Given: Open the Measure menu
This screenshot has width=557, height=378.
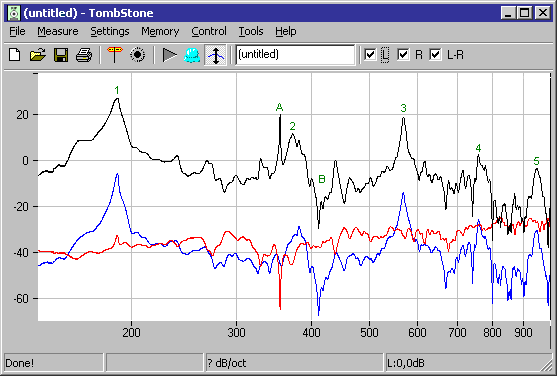Looking at the screenshot, I should 58,31.
